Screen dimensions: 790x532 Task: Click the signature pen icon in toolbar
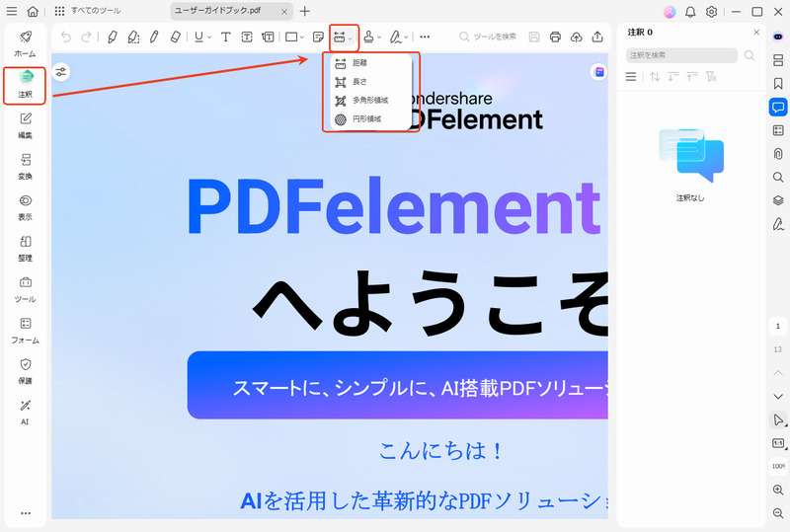396,37
